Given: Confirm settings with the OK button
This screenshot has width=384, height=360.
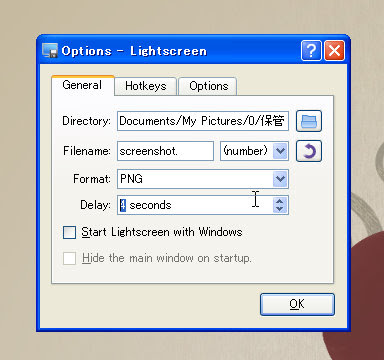Looking at the screenshot, I should pyautogui.click(x=297, y=304).
